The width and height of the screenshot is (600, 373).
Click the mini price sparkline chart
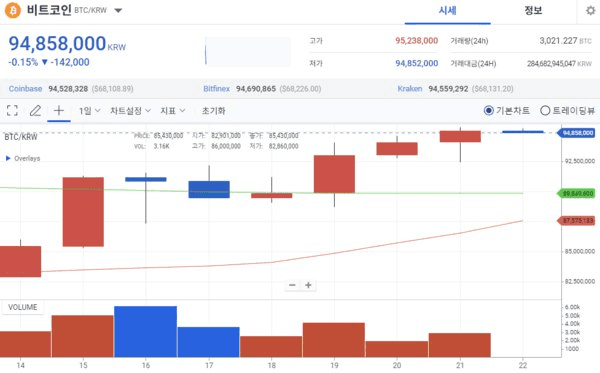(x=248, y=51)
